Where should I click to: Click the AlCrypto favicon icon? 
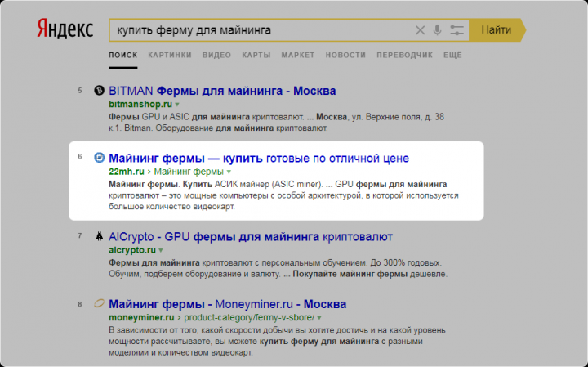(x=99, y=236)
